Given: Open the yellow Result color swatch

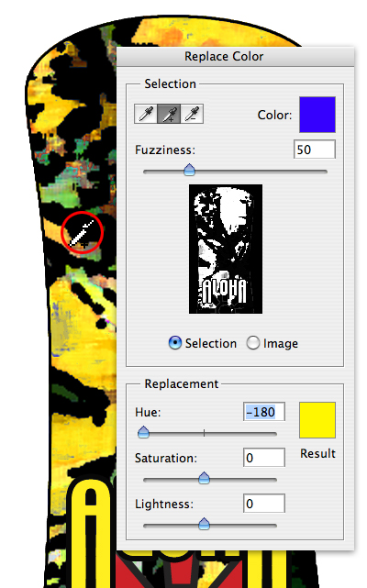Looking at the screenshot, I should click(317, 420).
